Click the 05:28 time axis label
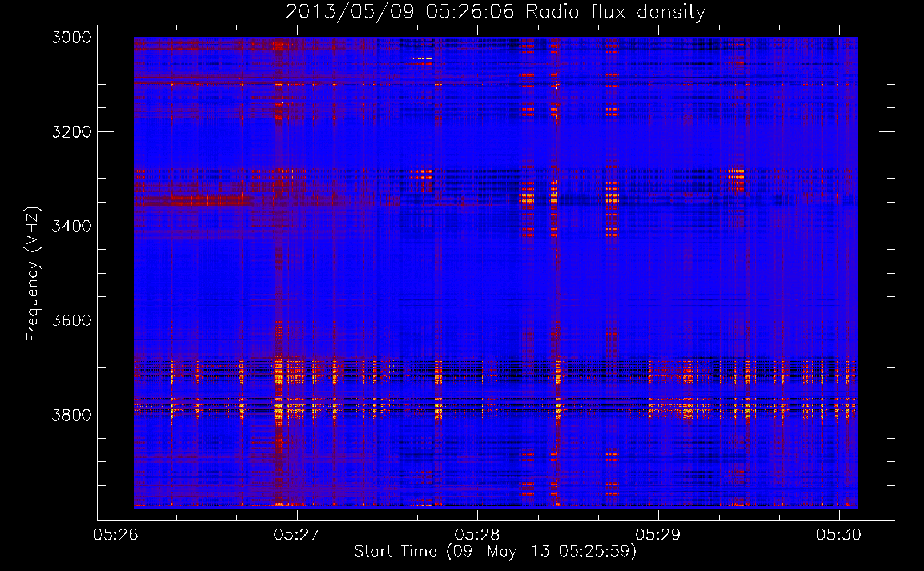 pos(477,534)
